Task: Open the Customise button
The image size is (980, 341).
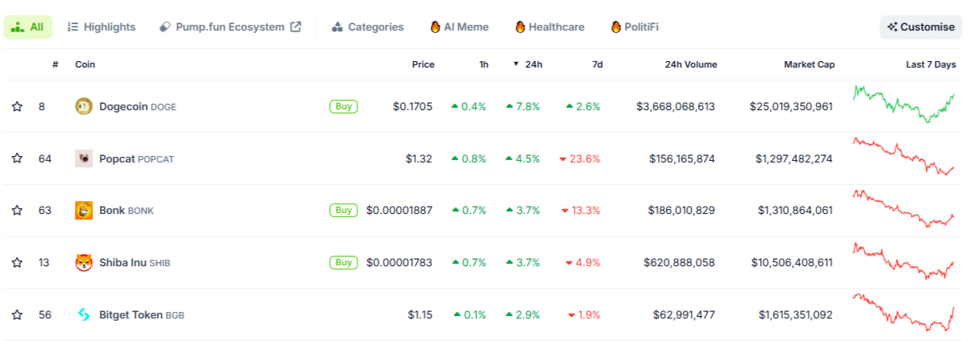Action: click(x=920, y=27)
